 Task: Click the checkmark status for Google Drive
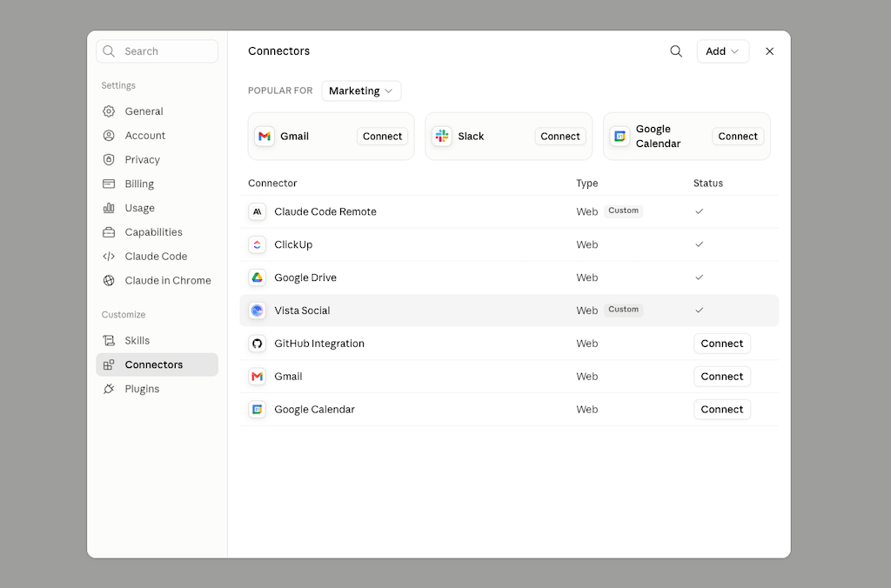pyautogui.click(x=699, y=277)
